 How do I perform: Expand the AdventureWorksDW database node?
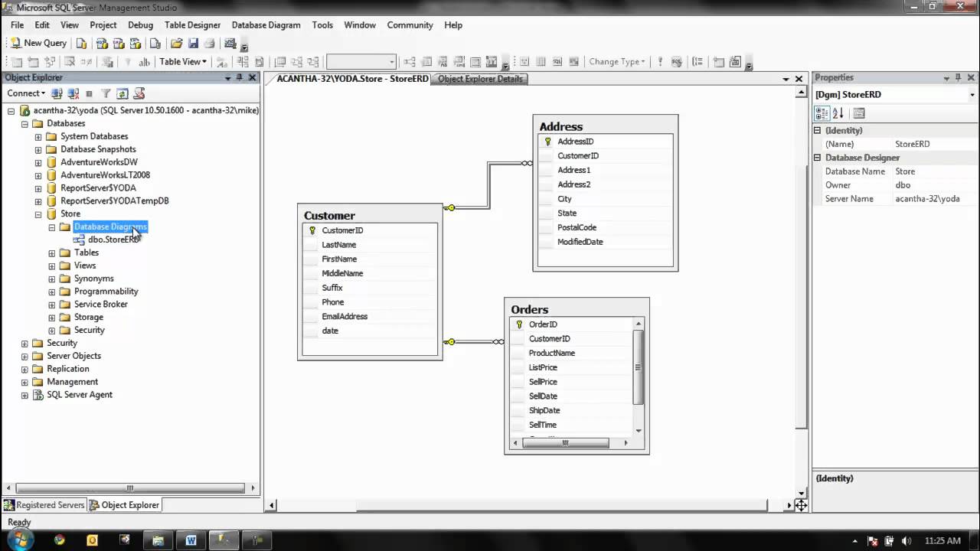[38, 162]
